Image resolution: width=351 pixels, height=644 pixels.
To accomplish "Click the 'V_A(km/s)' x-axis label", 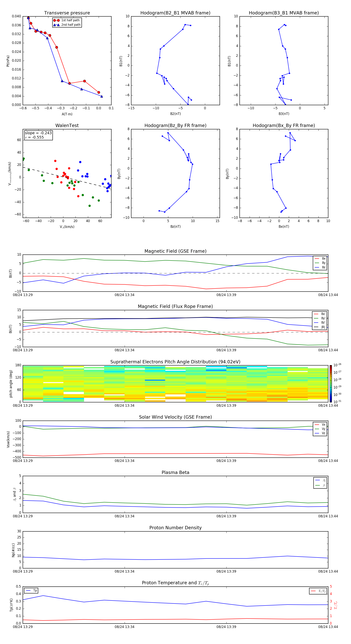I will tap(67, 227).
